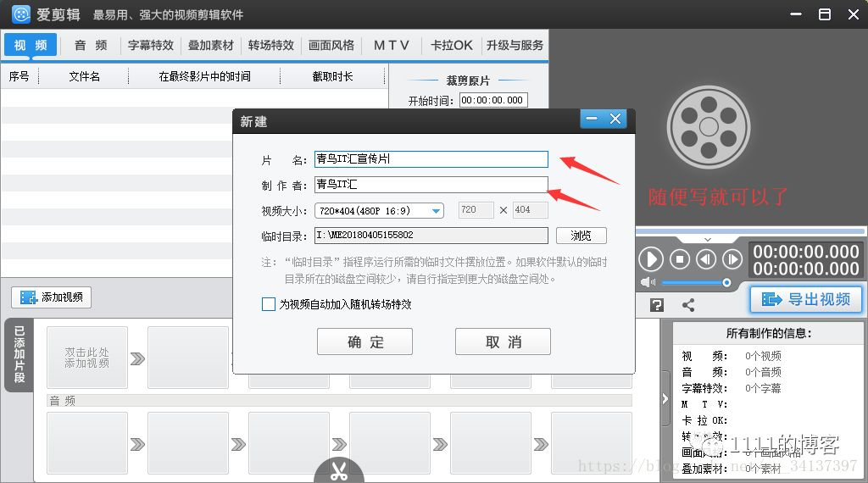The image size is (868, 483).
Task: Click the 0个视频 info value
Action: [763, 356]
